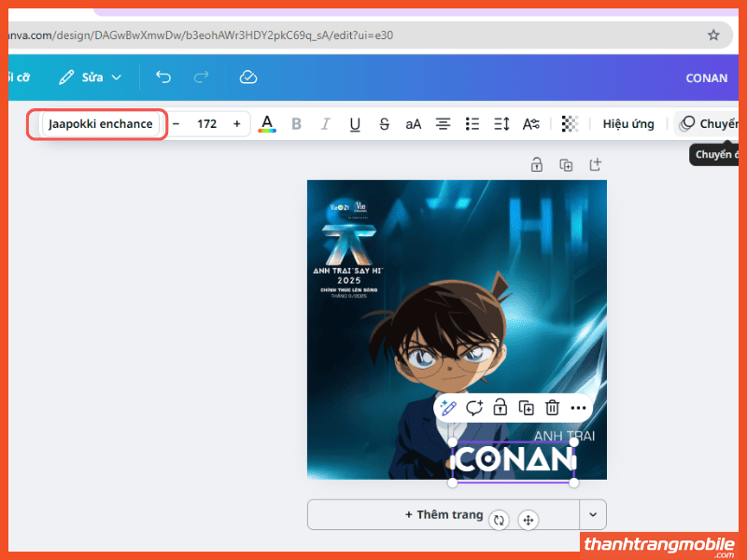Toggle italic formatting

(325, 124)
